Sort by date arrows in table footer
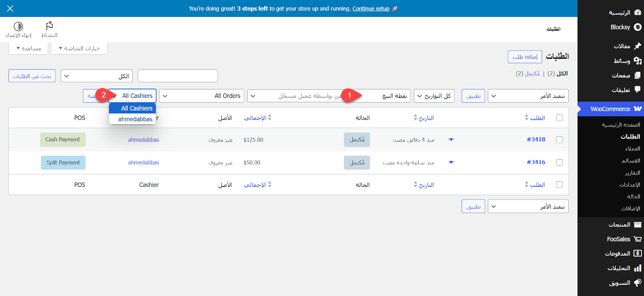The height and width of the screenshot is (296, 644). [x=415, y=184]
